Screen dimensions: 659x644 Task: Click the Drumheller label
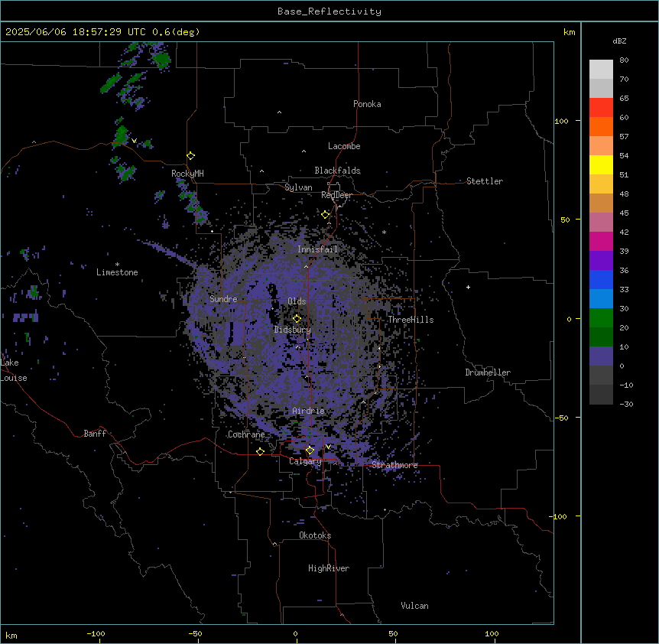(488, 372)
